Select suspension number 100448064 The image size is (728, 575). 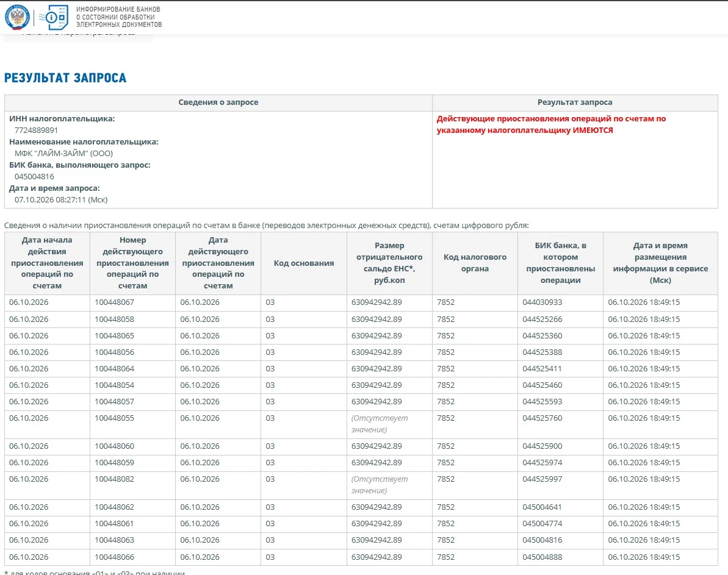tap(114, 369)
